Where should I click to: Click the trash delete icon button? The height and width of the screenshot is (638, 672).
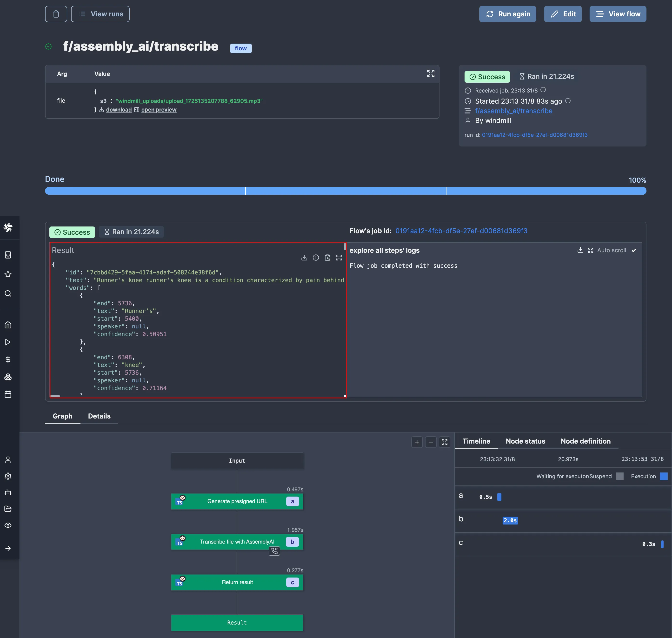[x=56, y=14]
